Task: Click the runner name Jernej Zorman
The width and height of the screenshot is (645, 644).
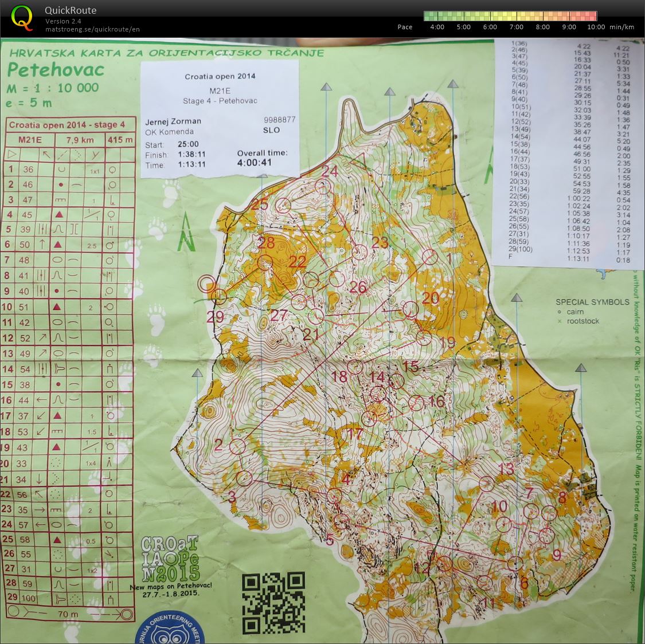Action: click(173, 121)
